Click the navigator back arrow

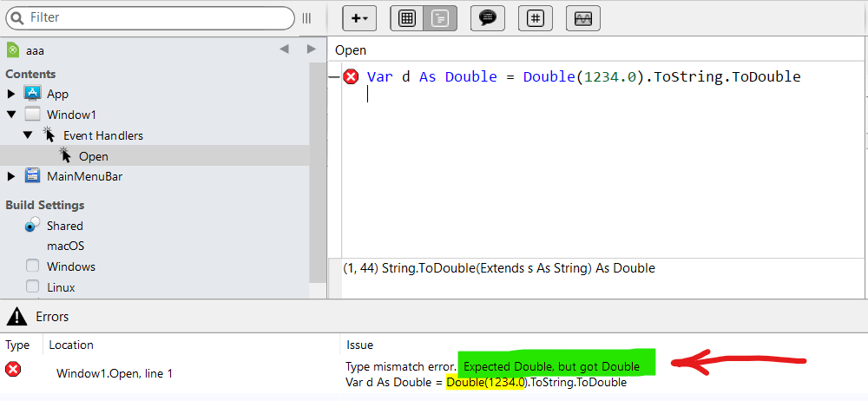pos(284,49)
